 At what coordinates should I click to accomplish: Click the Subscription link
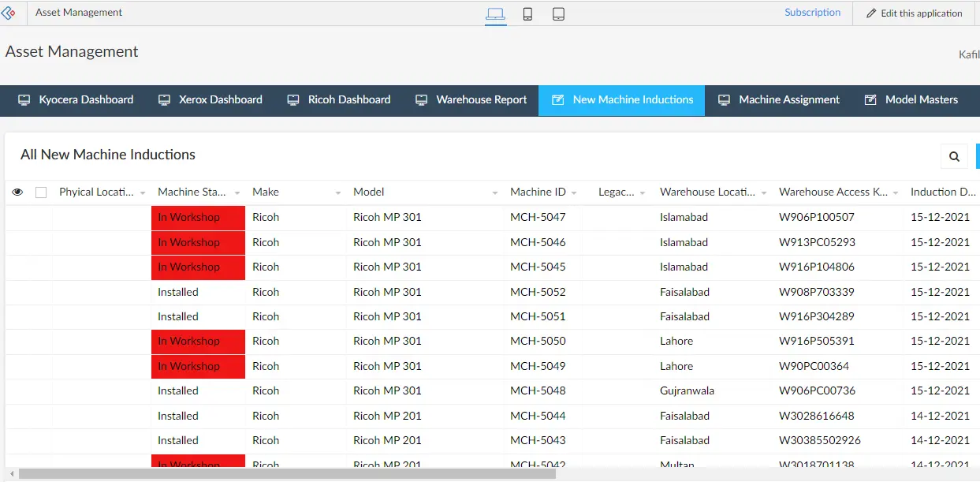tap(812, 12)
